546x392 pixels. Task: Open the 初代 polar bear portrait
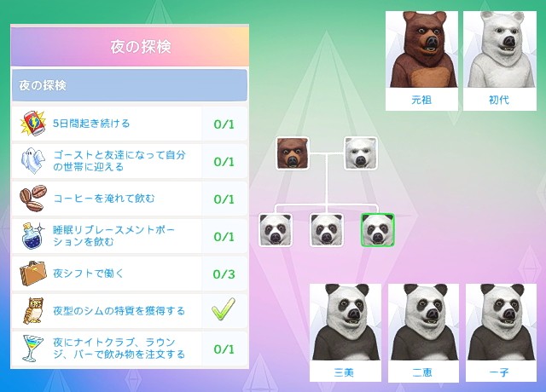pos(500,61)
